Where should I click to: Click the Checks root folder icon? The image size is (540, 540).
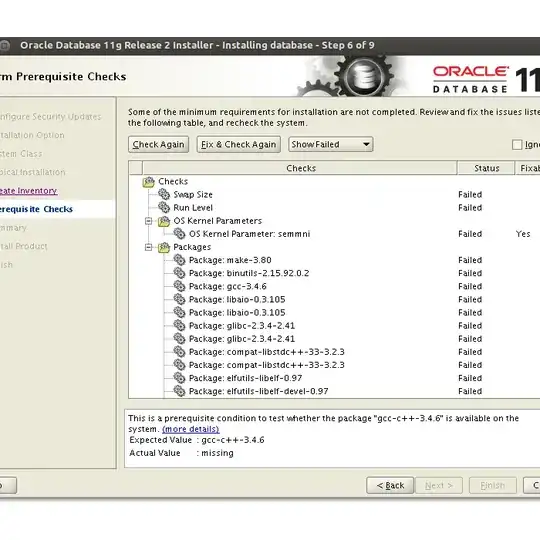tap(148, 182)
